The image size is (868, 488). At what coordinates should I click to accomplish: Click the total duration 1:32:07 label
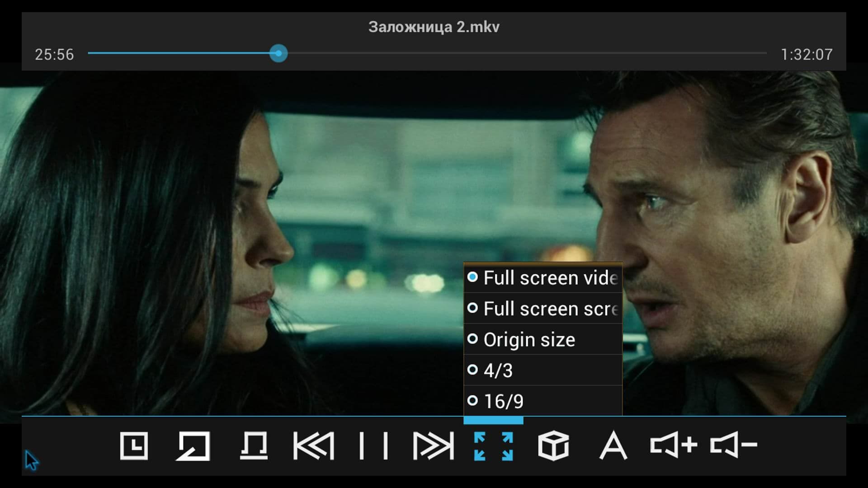point(807,55)
